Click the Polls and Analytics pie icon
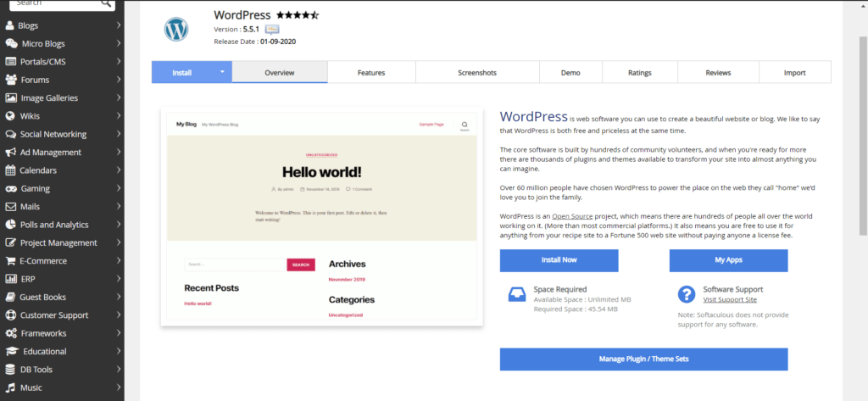Screen dimensions: 868x401 [x=10, y=225]
